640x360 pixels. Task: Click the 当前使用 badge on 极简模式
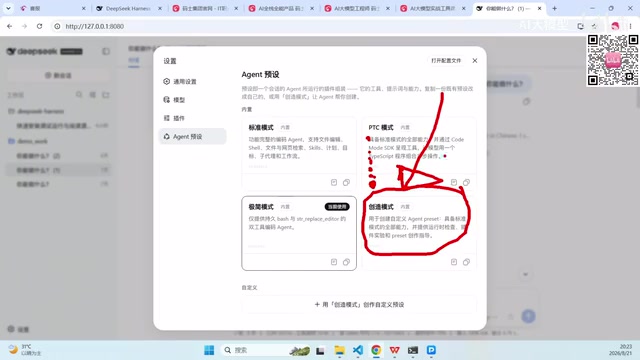337,207
